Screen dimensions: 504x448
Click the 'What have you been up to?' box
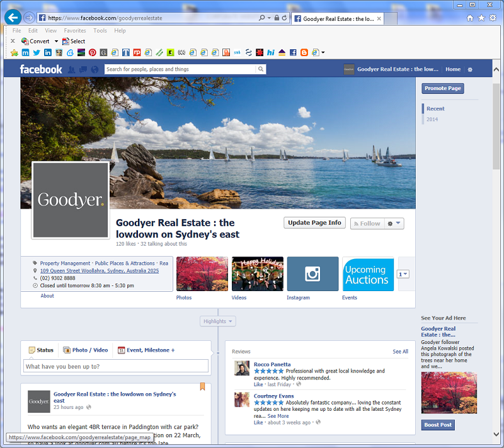click(x=116, y=366)
